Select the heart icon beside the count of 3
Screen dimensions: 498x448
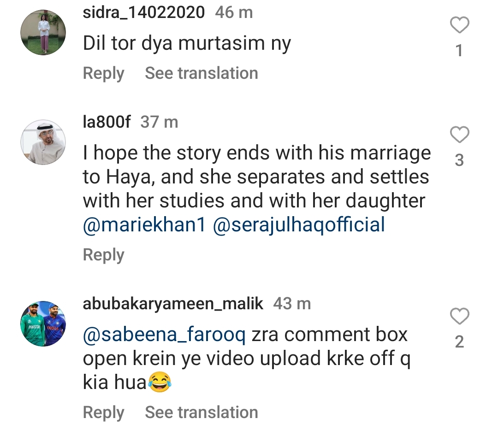pos(459,135)
